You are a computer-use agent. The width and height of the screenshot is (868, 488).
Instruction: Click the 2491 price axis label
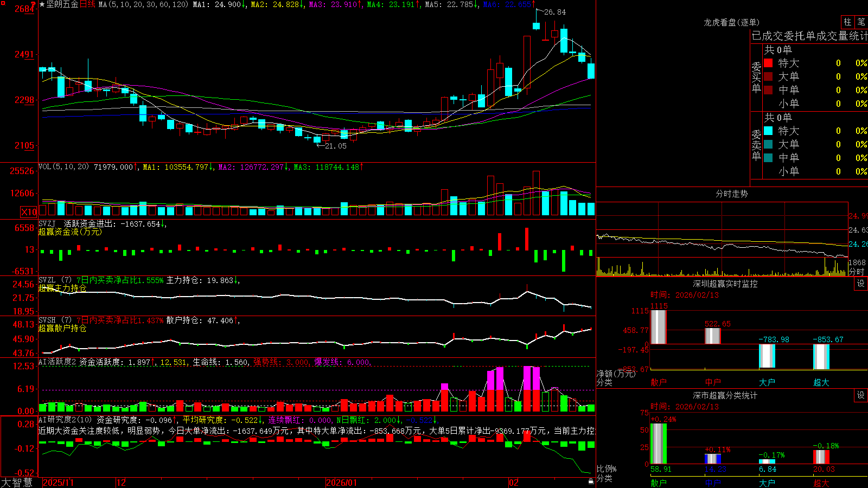point(24,54)
